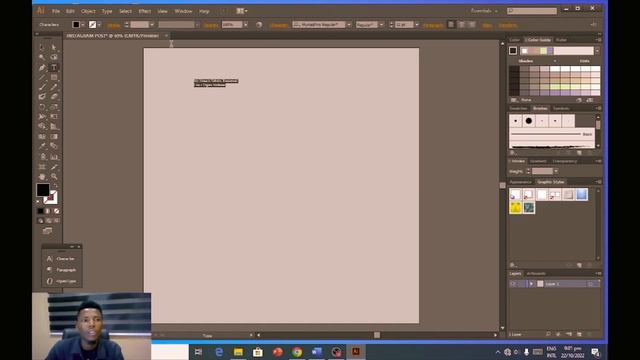Open the font size dropdown
The width and height of the screenshot is (640, 360).
(x=417, y=25)
